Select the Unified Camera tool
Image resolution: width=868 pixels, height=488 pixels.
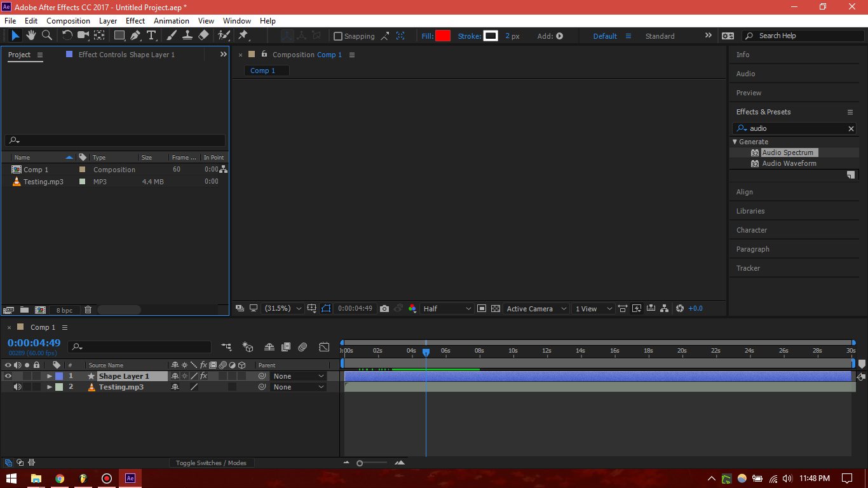tap(83, 36)
